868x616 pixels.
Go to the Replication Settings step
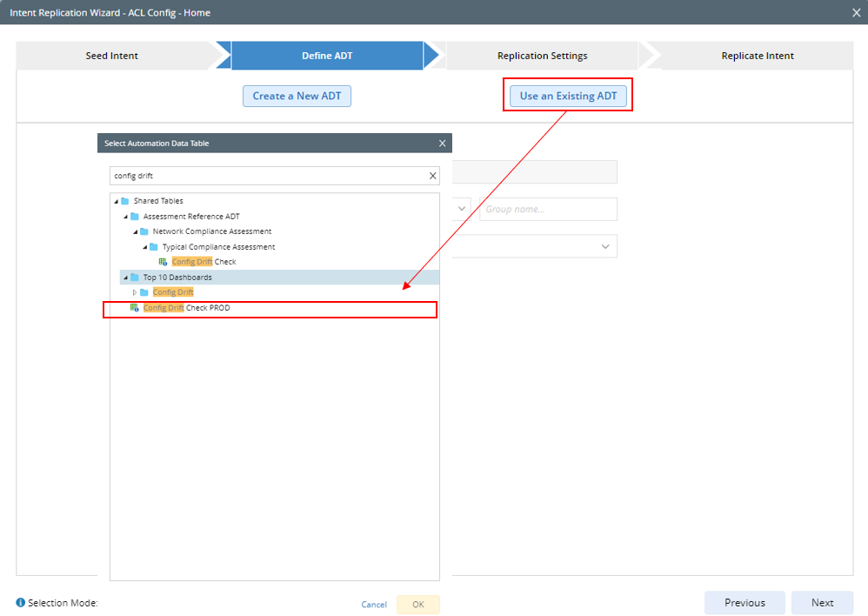coord(542,56)
